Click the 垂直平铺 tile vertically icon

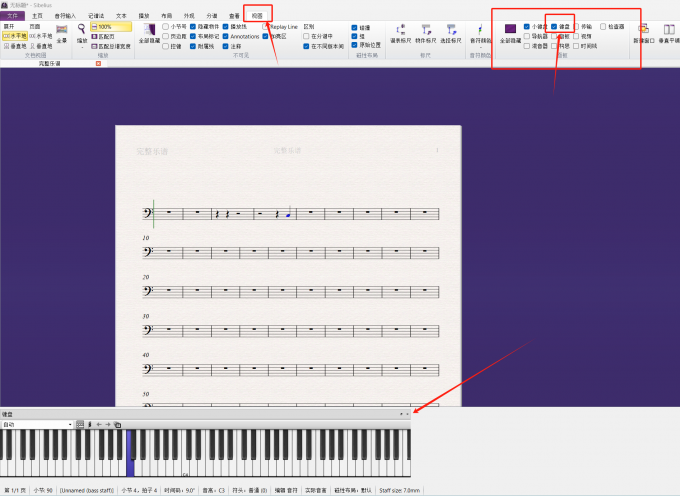667,33
